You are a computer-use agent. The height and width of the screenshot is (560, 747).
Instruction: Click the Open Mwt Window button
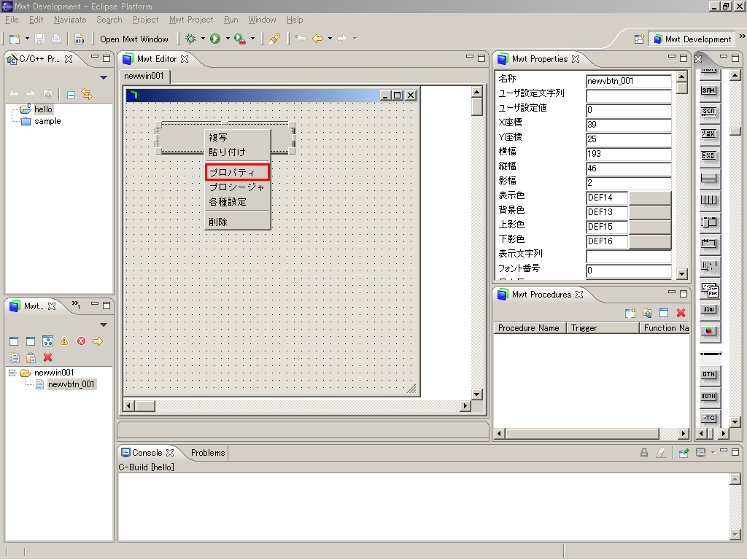pyautogui.click(x=134, y=39)
